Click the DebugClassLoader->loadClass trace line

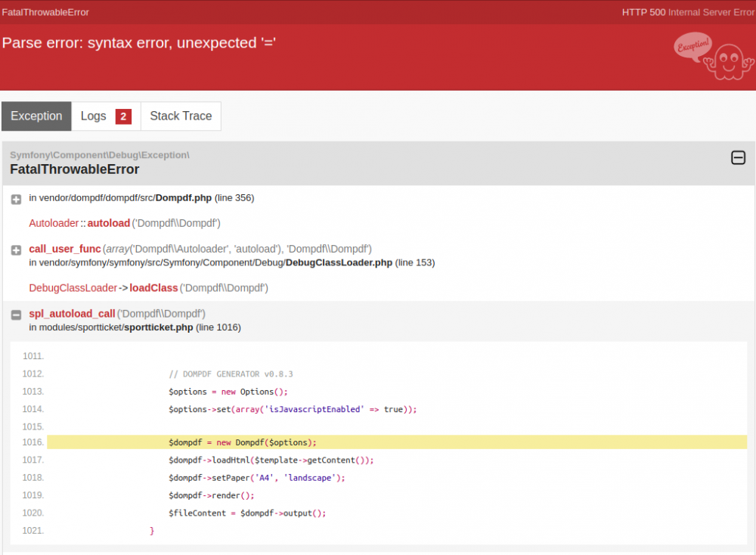(148, 288)
